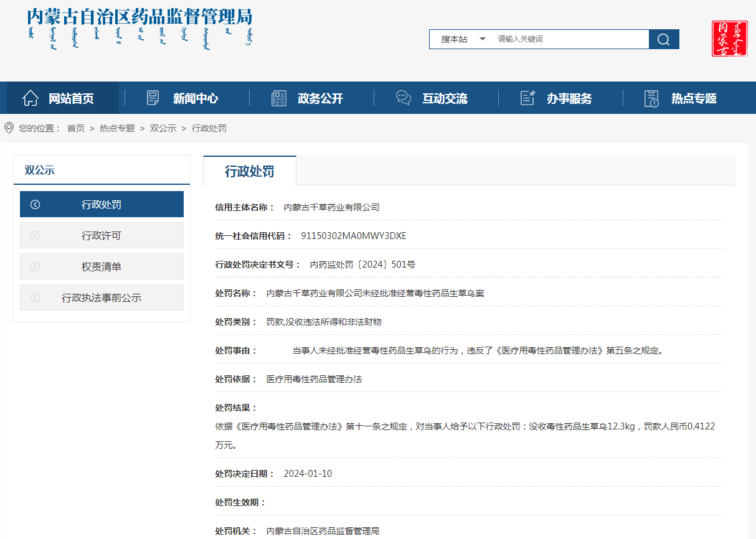
Task: Click the penalty reason text citing 第五条
Action: 478,350
